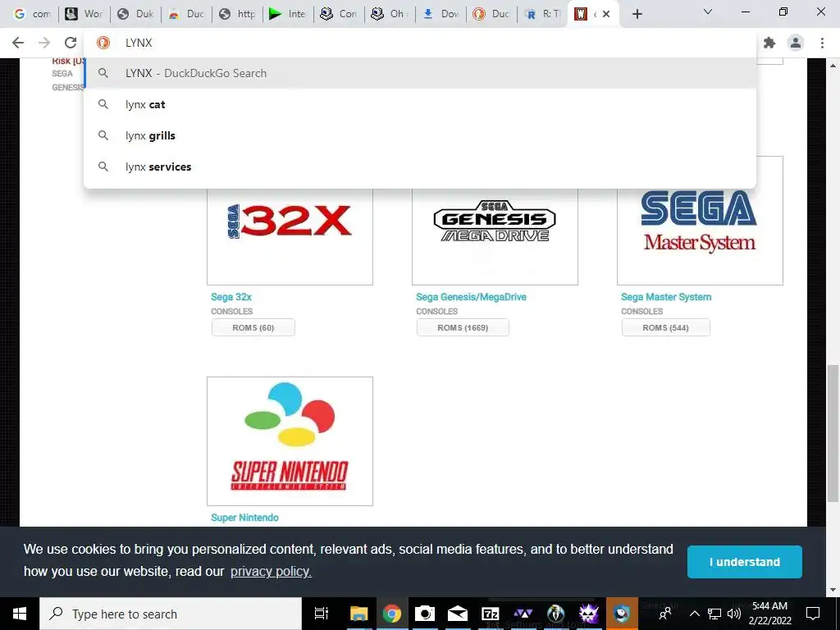Open the People icon in system tray
The width and height of the screenshot is (840, 630).
pyautogui.click(x=665, y=614)
